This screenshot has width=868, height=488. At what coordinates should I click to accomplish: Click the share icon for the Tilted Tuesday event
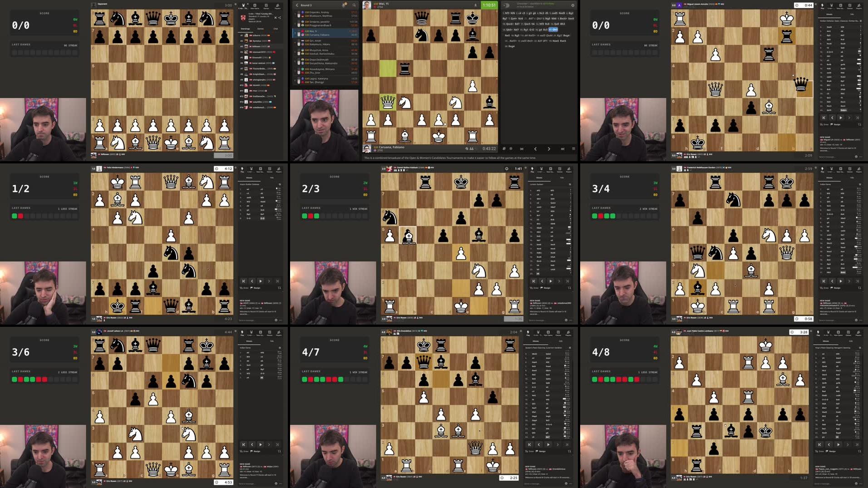280,18
